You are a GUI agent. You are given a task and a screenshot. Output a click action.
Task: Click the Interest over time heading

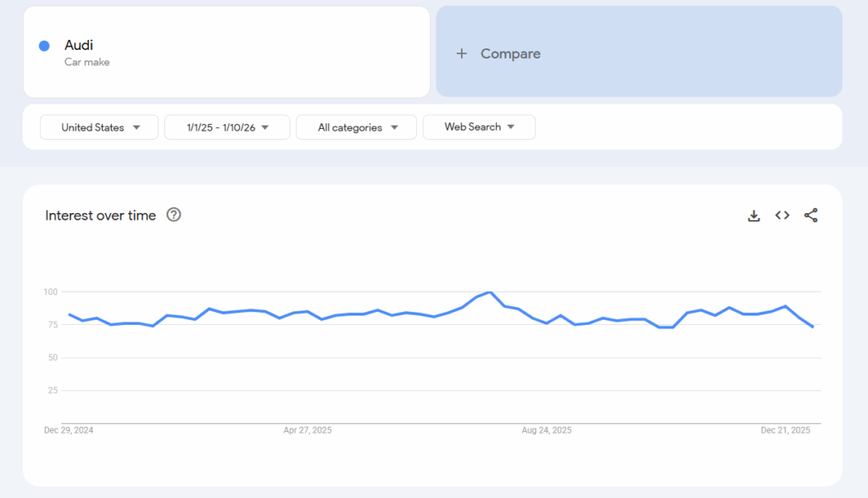[99, 215]
